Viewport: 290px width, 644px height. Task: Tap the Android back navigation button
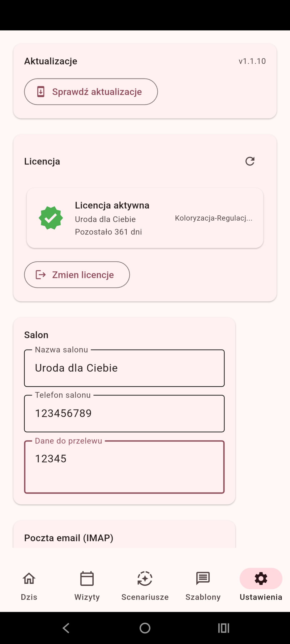tap(66, 628)
